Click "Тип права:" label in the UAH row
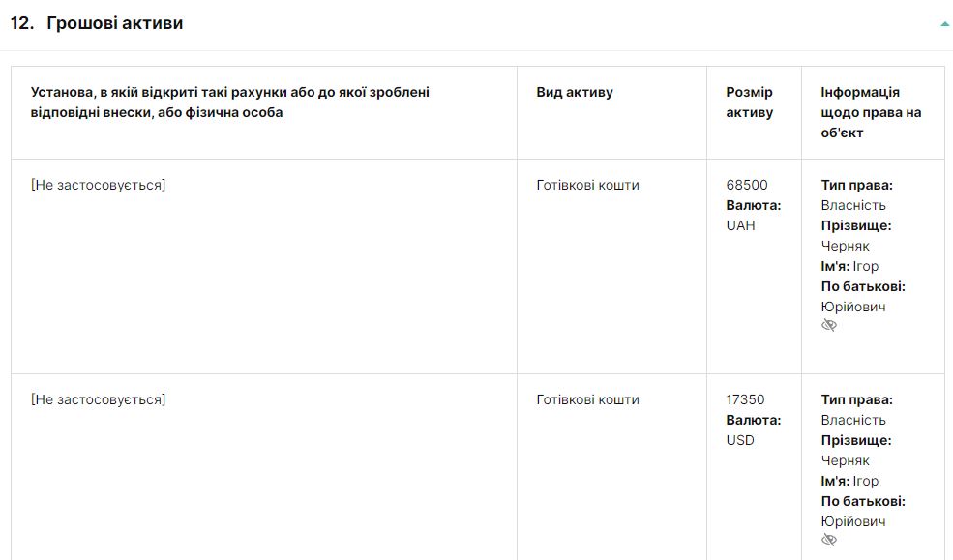 (x=856, y=185)
